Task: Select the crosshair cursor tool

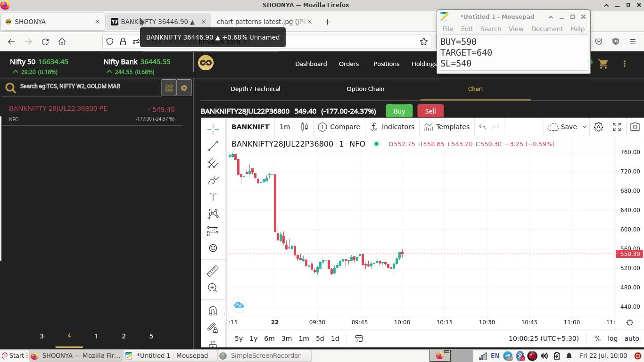Action: click(213, 129)
